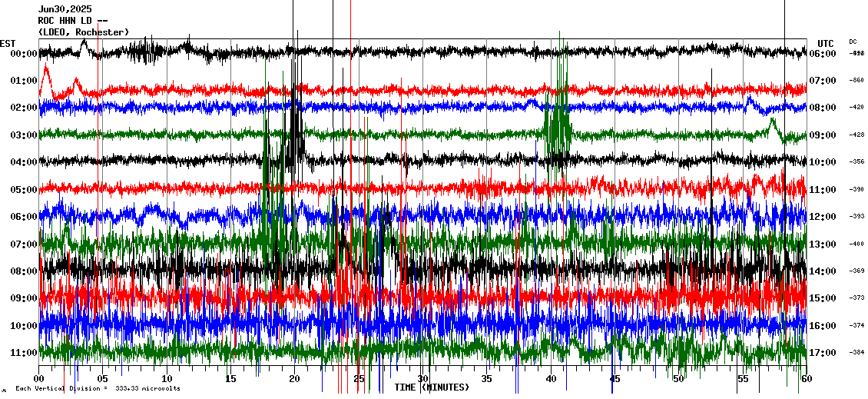Click the UTC column header
This screenshot has width=868, height=399.
pos(826,43)
